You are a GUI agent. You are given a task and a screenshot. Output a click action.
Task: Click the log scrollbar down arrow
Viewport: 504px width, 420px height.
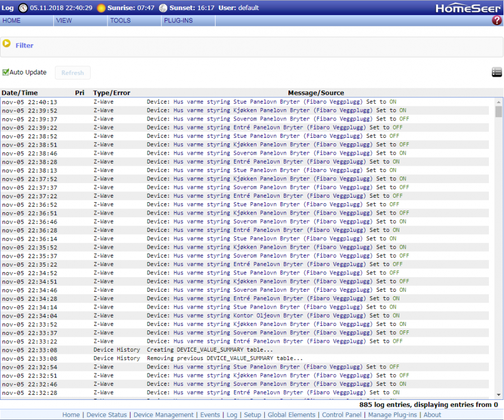click(x=498, y=395)
